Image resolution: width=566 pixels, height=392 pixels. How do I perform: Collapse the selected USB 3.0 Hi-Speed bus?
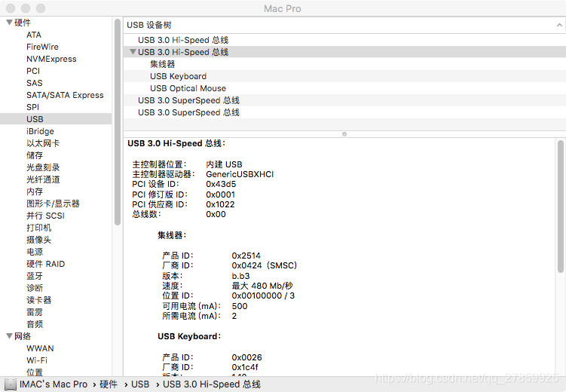[133, 52]
